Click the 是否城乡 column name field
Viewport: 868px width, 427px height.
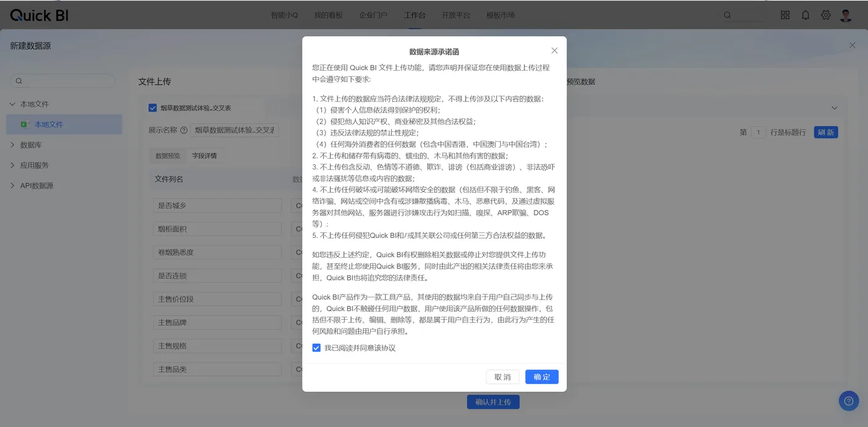coord(218,206)
